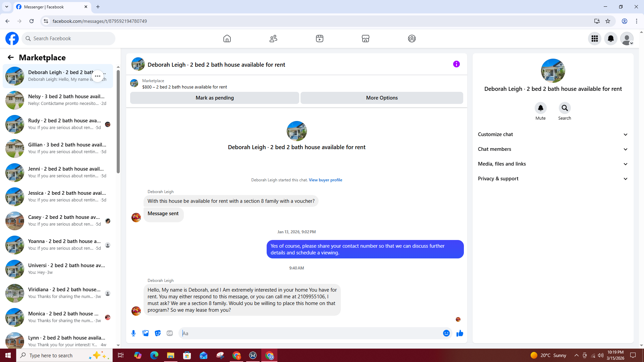
Task: Expand Chat members section
Action: coord(553,149)
